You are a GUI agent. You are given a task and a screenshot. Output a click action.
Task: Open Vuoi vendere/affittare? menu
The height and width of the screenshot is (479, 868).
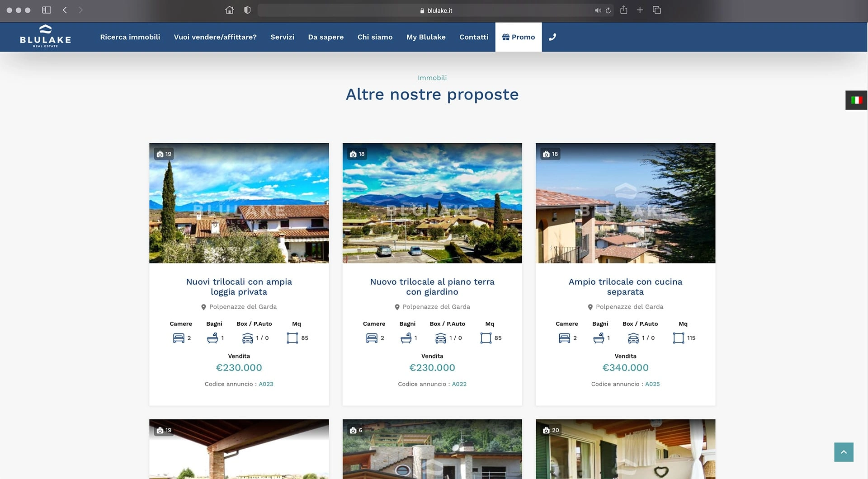(x=215, y=37)
